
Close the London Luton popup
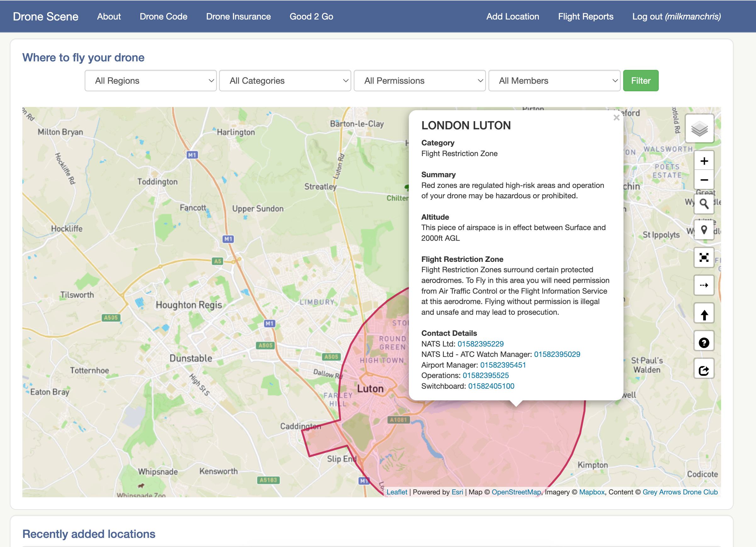point(616,118)
